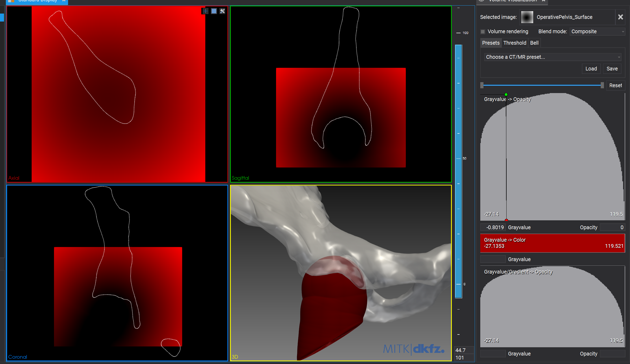Image resolution: width=630 pixels, height=364 pixels.
Task: Toggle crosshair icon in Axial view
Action: (205, 11)
